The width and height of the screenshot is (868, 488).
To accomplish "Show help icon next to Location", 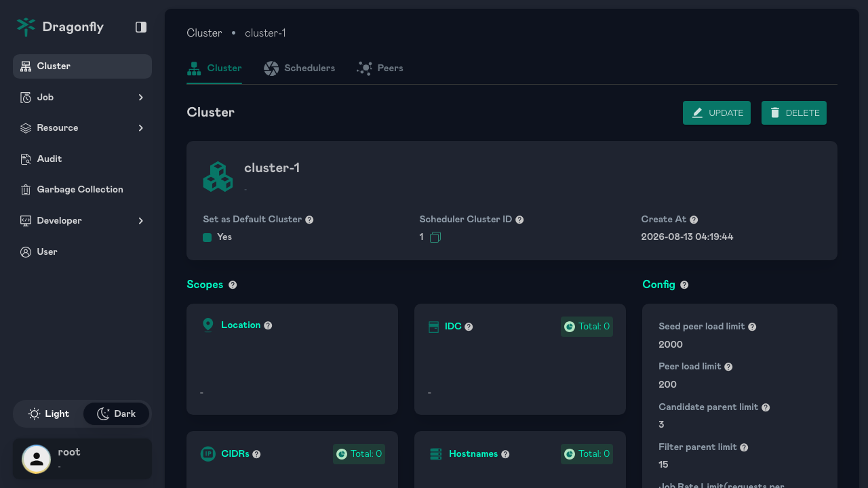I will [x=268, y=325].
